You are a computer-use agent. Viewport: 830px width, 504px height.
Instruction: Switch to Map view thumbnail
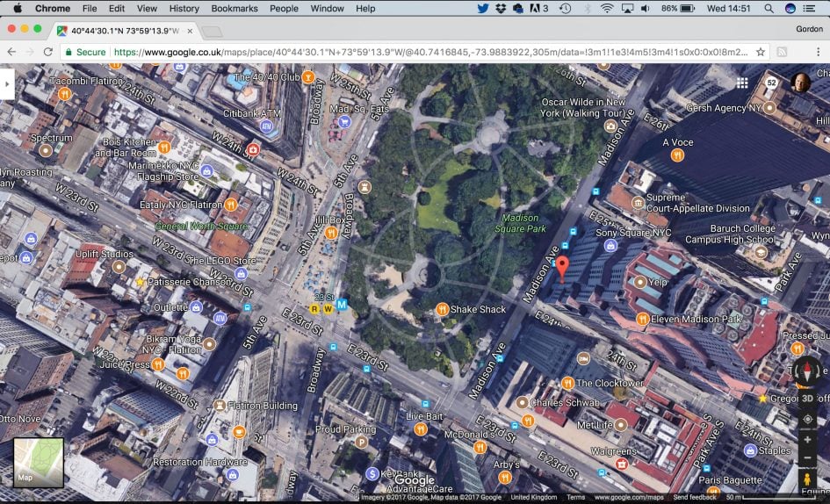pos(39,462)
